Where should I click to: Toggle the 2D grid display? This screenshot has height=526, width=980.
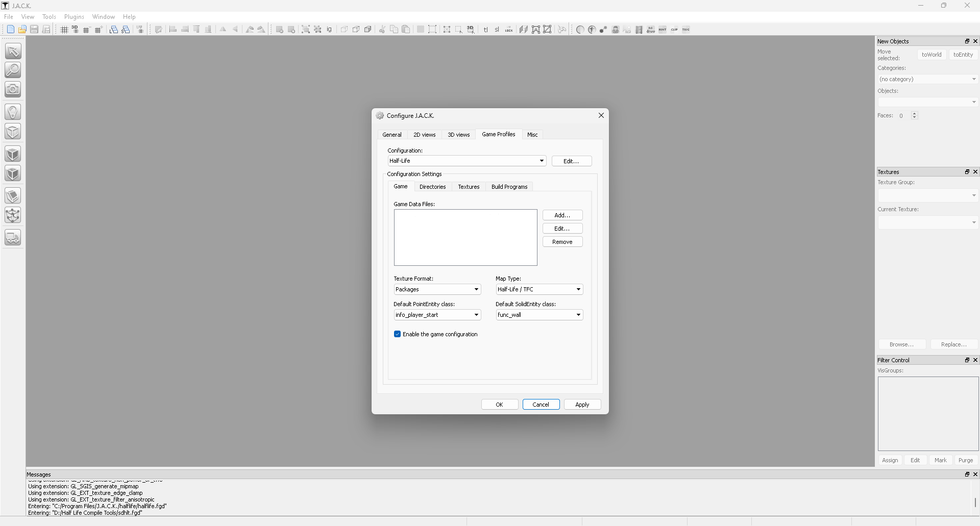coord(64,30)
